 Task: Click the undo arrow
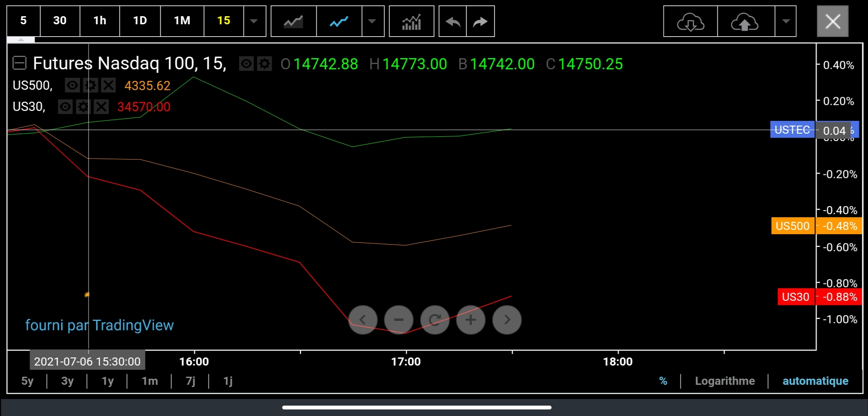(453, 22)
